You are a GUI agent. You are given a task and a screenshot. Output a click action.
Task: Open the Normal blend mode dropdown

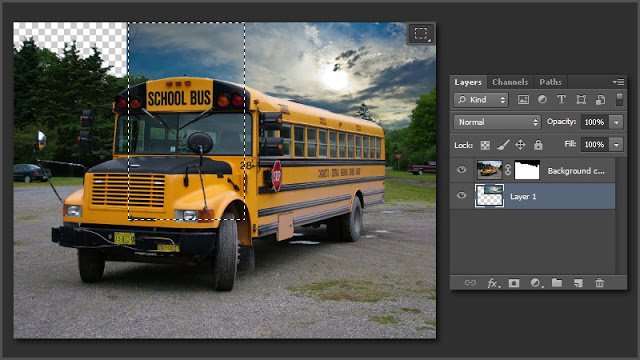point(497,122)
